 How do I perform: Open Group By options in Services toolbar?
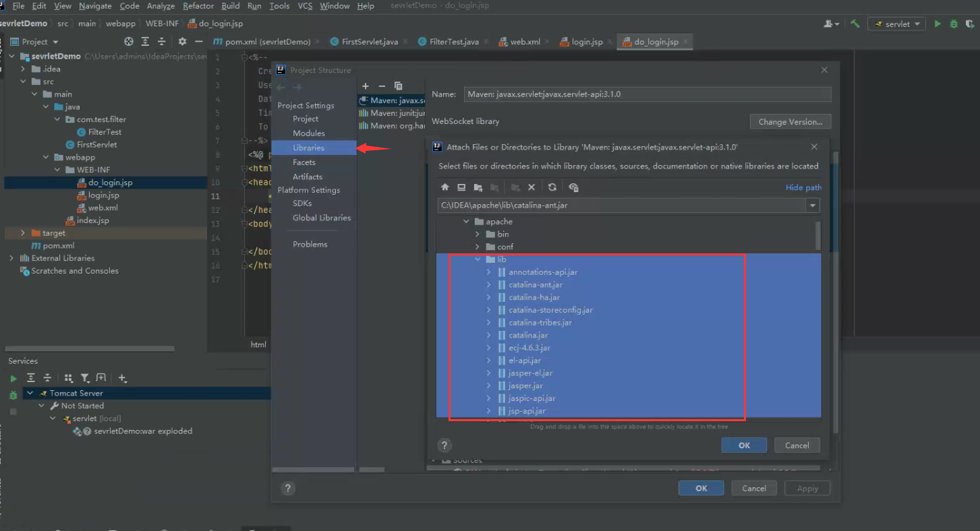69,378
